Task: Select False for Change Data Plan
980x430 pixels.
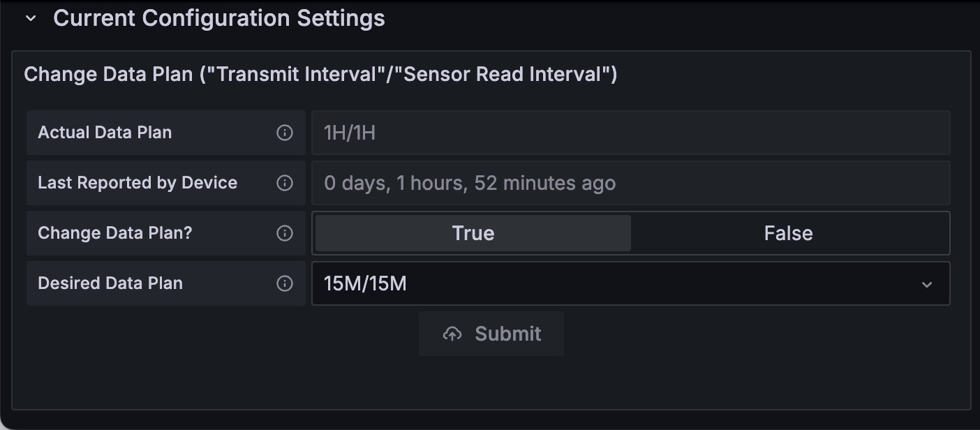Action: pyautogui.click(x=788, y=233)
